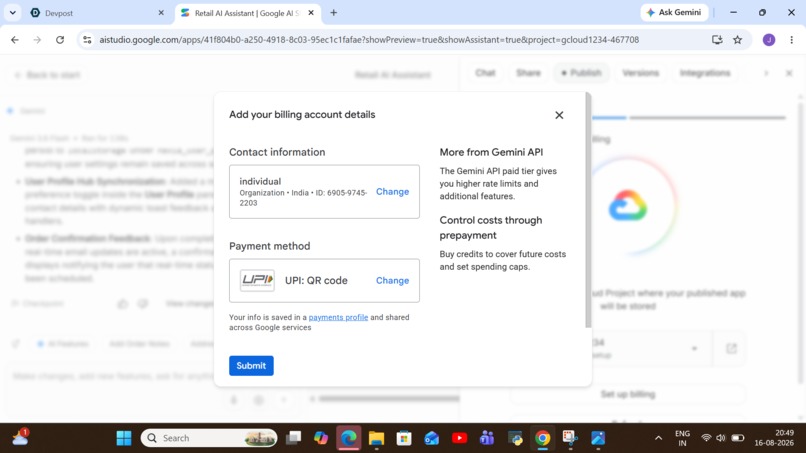Open the clock and date panel
The height and width of the screenshot is (453, 806).
[x=774, y=438]
